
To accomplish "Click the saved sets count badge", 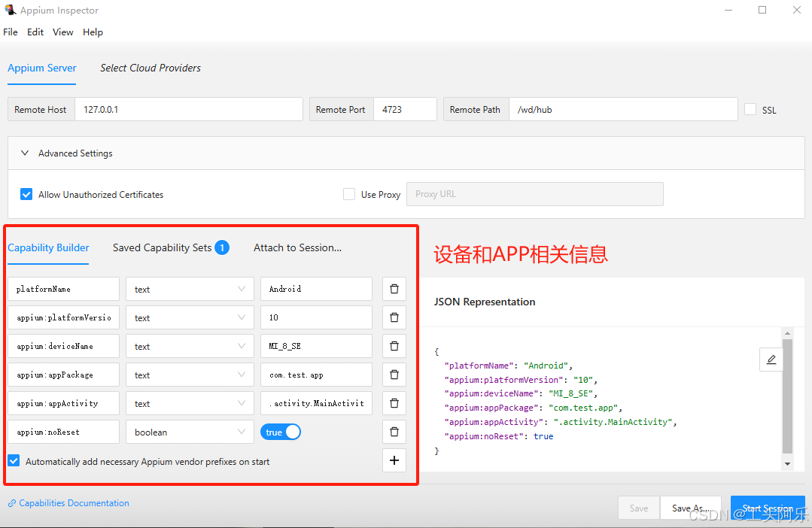I will click(222, 248).
